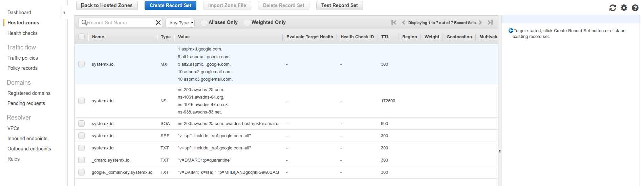Open Dashboard in the sidebar

(x=19, y=13)
